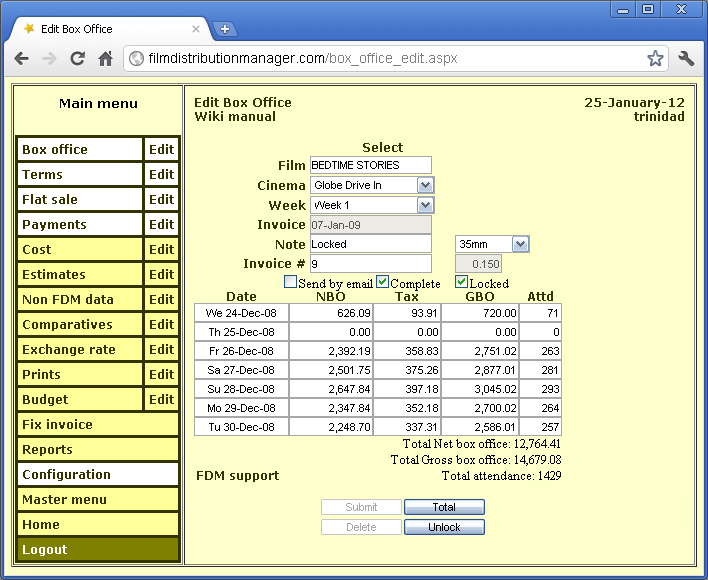
Task: Click the Film name input field
Action: [x=370, y=165]
